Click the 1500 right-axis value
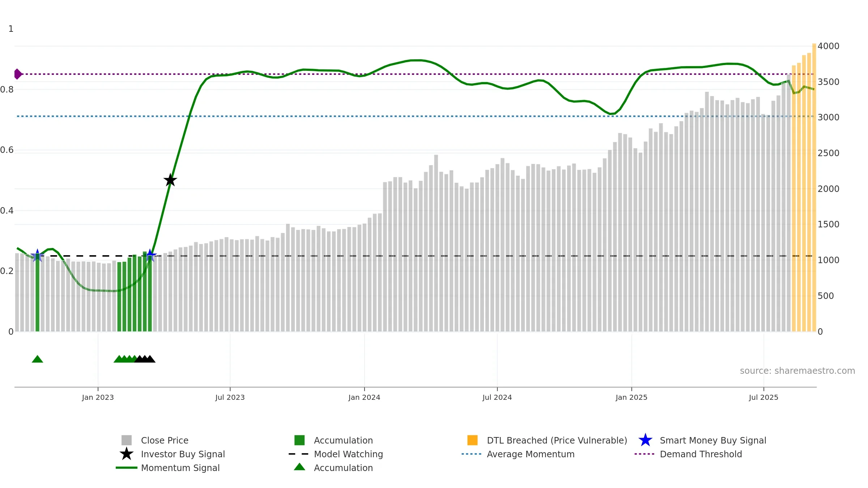The height and width of the screenshot is (488, 868). (x=829, y=224)
